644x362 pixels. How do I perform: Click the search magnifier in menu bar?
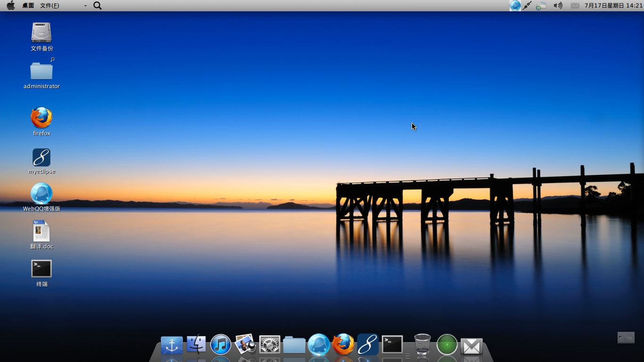[98, 6]
